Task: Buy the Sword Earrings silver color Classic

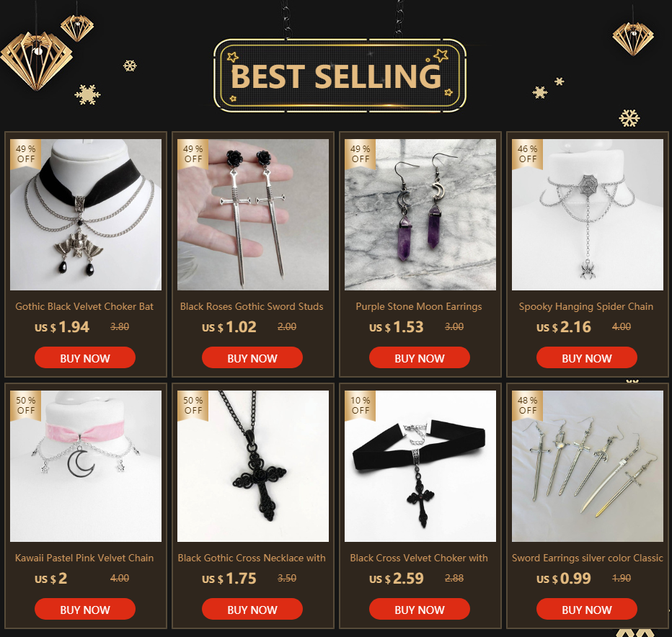Action: pyautogui.click(x=587, y=609)
